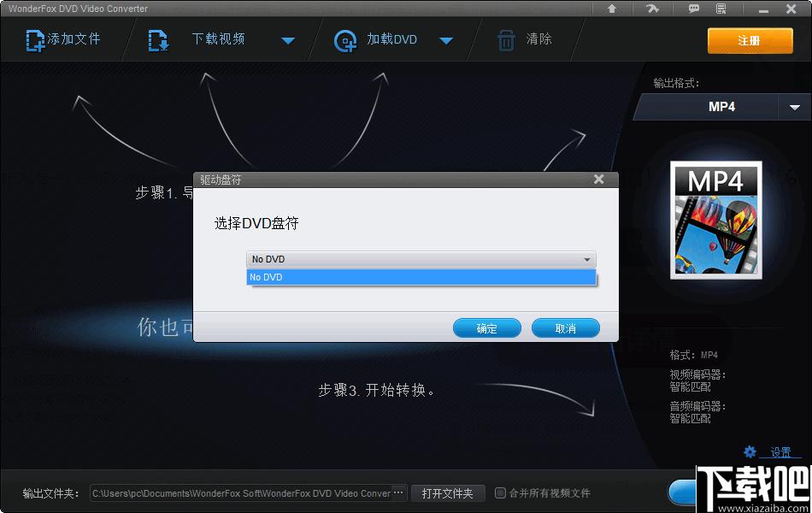
Task: Minimize the WonderFox main window
Action: pos(763,9)
